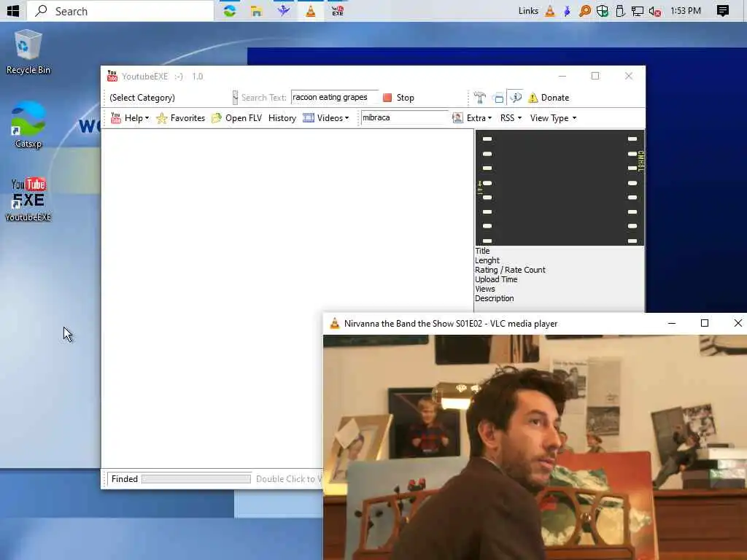Click the input field containing mibraca
This screenshot has width=747, height=560.
point(404,117)
